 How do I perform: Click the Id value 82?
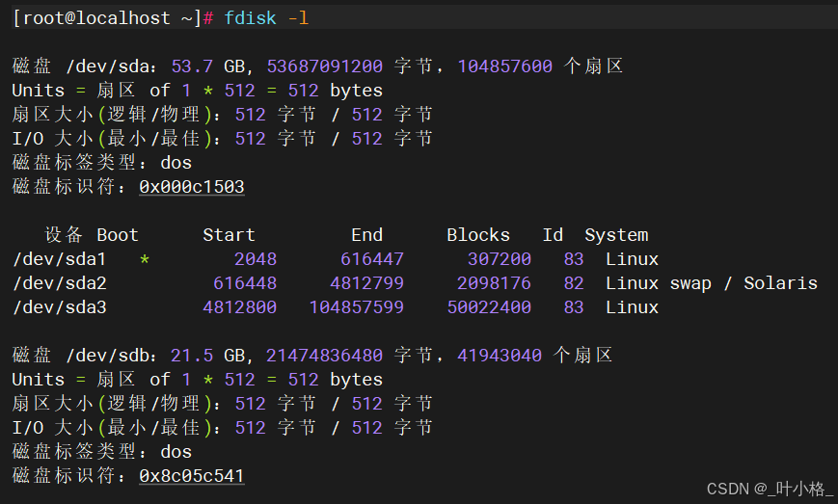pos(574,283)
